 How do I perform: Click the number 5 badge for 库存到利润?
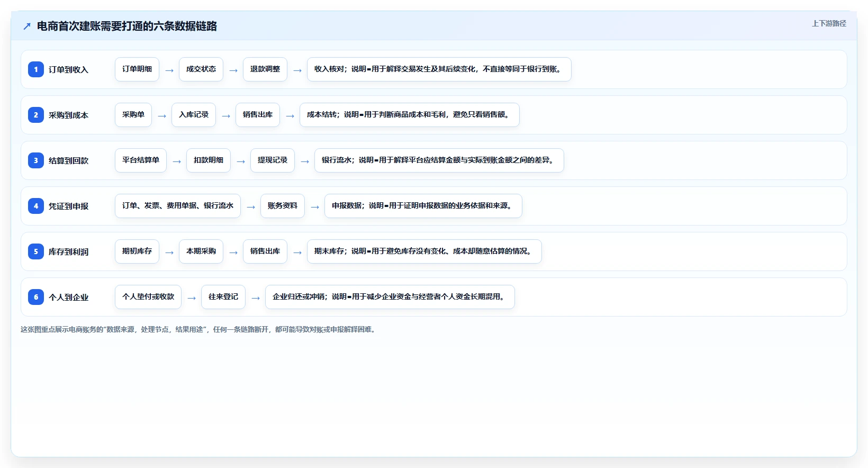tap(36, 251)
